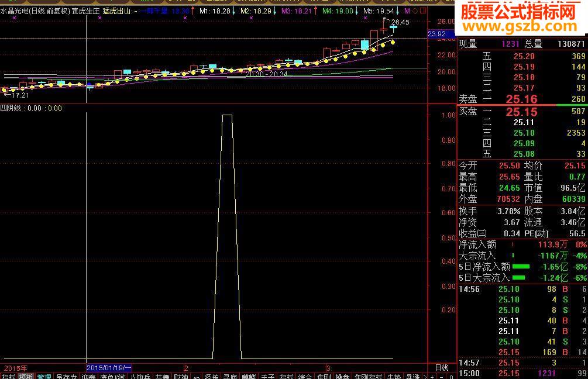Switch to the 综合 template tab
Viewport: 588px width, 379px height.
coord(305,376)
